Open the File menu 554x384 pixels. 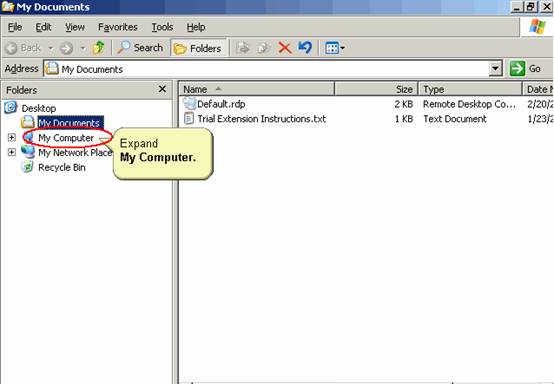[15, 27]
